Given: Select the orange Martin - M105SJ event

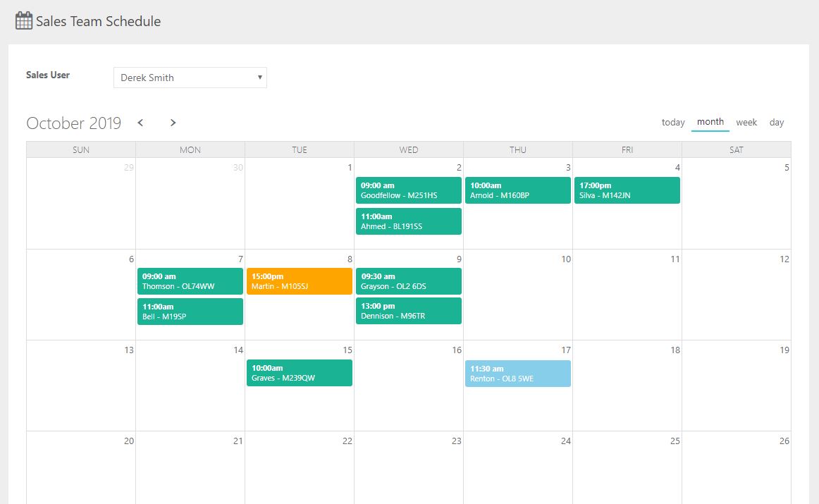Looking at the screenshot, I should [300, 281].
